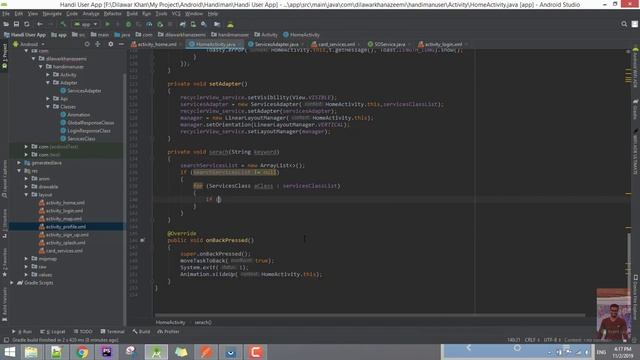Click the Sync Project with Gradle icon

coord(182,24)
